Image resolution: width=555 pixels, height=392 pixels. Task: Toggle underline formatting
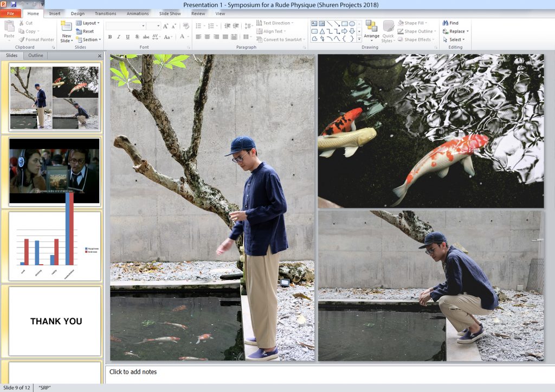coord(128,37)
